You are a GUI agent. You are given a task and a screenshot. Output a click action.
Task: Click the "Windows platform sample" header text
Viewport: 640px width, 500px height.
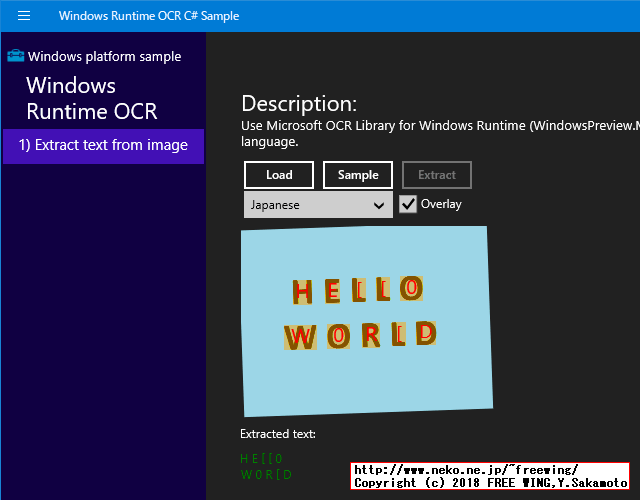pos(104,56)
